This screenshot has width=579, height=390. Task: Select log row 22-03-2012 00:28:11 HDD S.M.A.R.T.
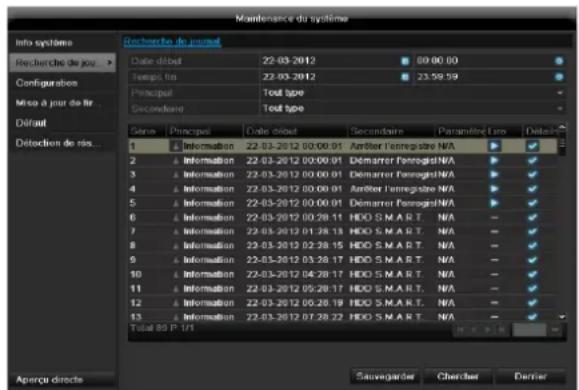coord(343,218)
